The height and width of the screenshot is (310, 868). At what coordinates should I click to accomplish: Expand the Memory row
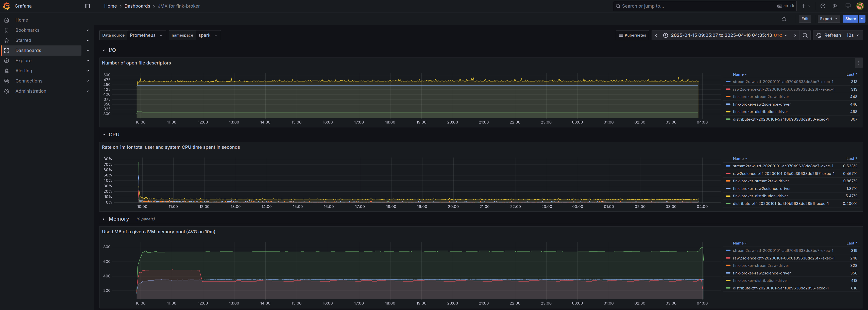click(104, 219)
